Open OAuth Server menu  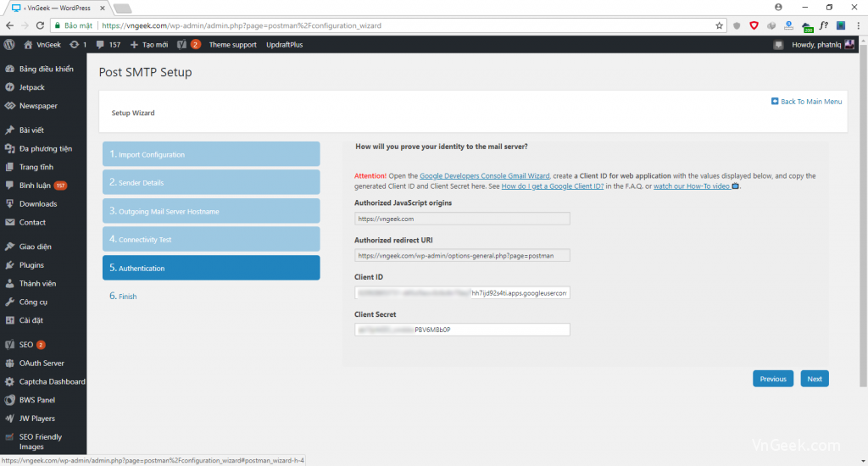[x=43, y=363]
